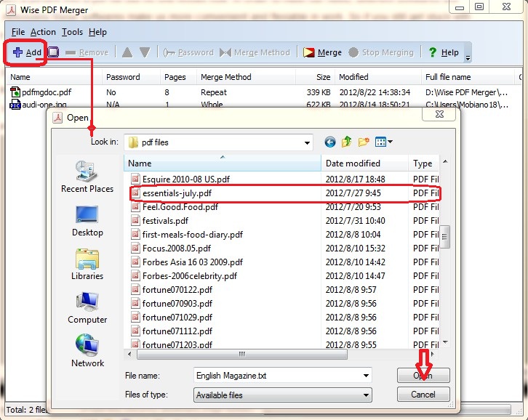
Task: Click PDF icon of festivals.pdf
Action: coord(135,220)
